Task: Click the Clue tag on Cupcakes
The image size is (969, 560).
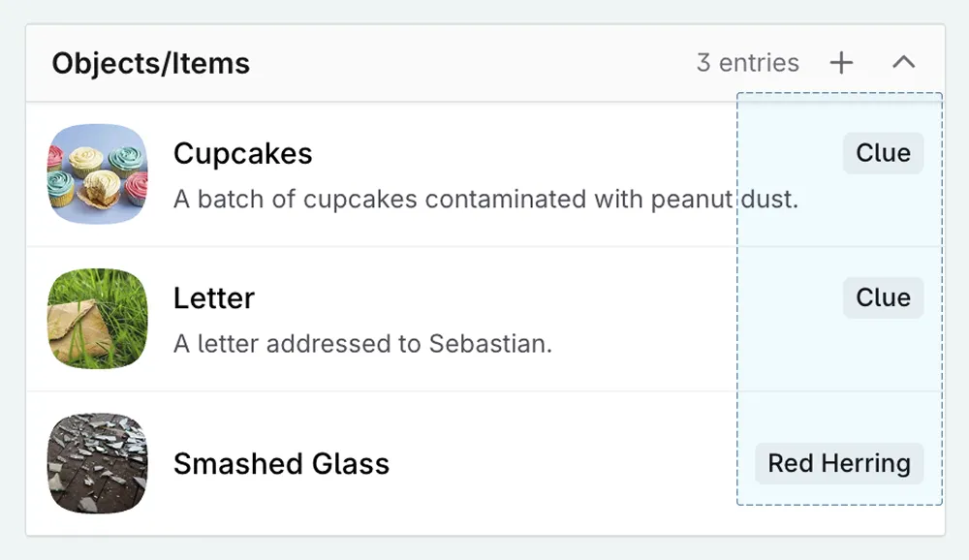Action: pyautogui.click(x=883, y=153)
